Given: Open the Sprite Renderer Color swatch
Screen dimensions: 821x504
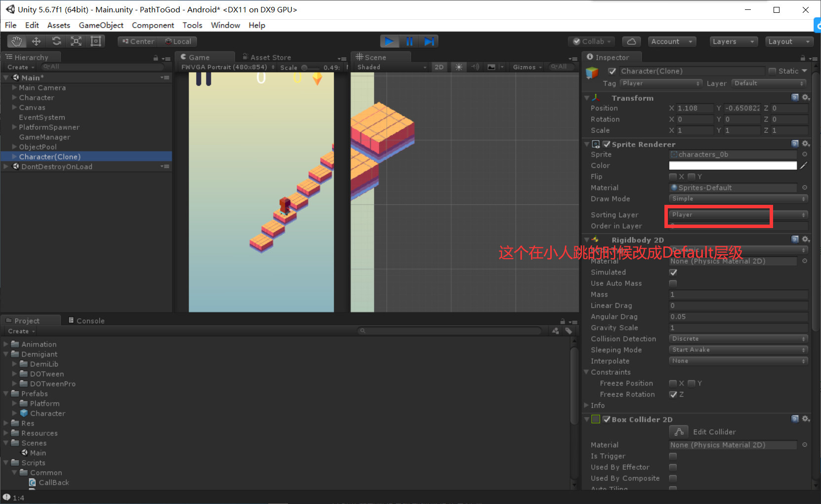Looking at the screenshot, I should tap(733, 166).
